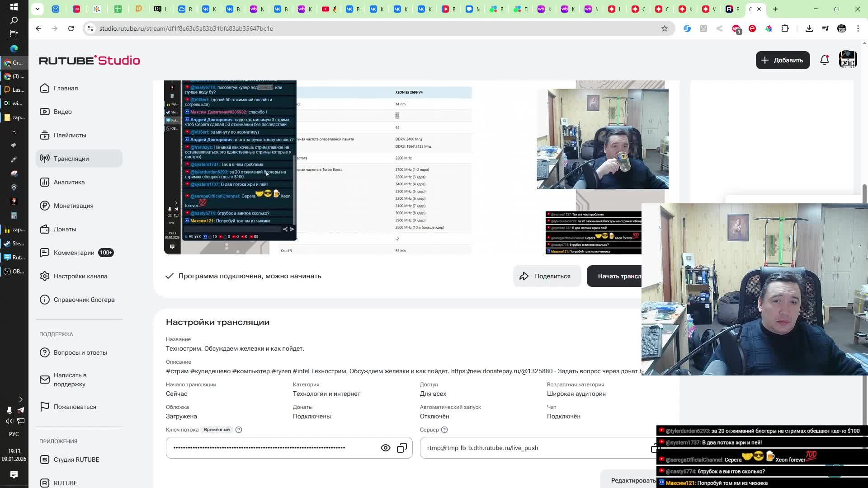The width and height of the screenshot is (868, 488).
Task: Expand the hidden tray icons chevron
Action: click(20, 399)
